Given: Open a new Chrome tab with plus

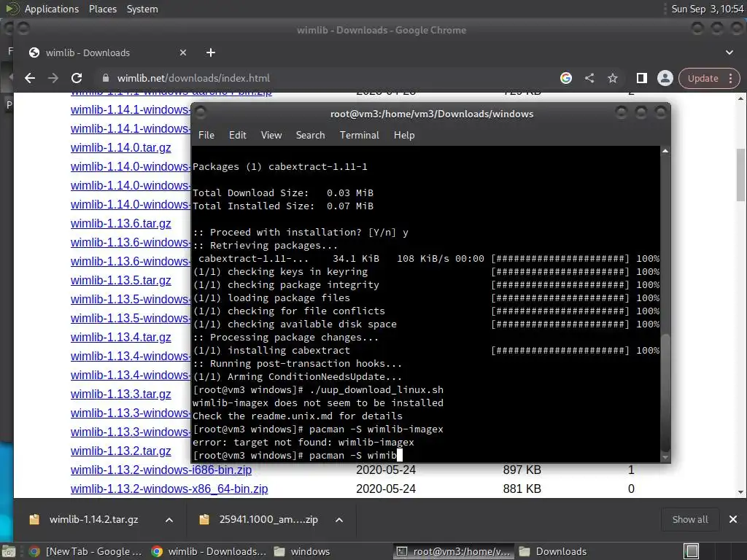Looking at the screenshot, I should [211, 52].
